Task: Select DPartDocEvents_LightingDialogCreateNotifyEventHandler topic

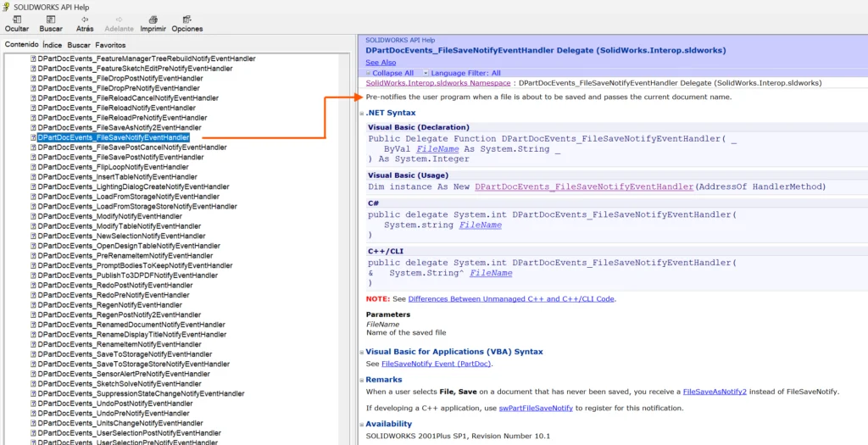Action: pos(133,187)
